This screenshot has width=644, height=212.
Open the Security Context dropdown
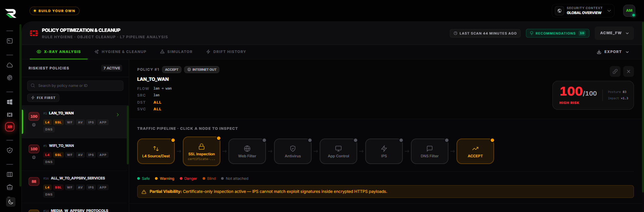click(x=583, y=11)
